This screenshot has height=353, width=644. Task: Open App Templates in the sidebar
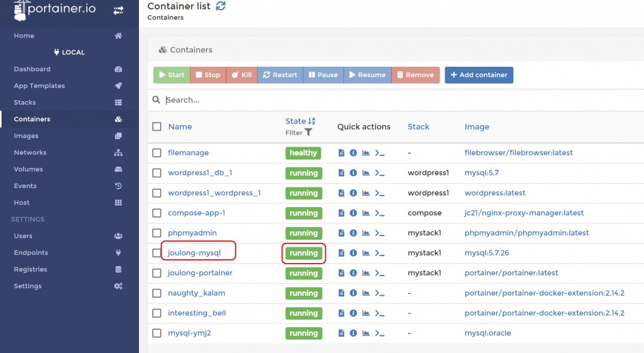[68, 86]
